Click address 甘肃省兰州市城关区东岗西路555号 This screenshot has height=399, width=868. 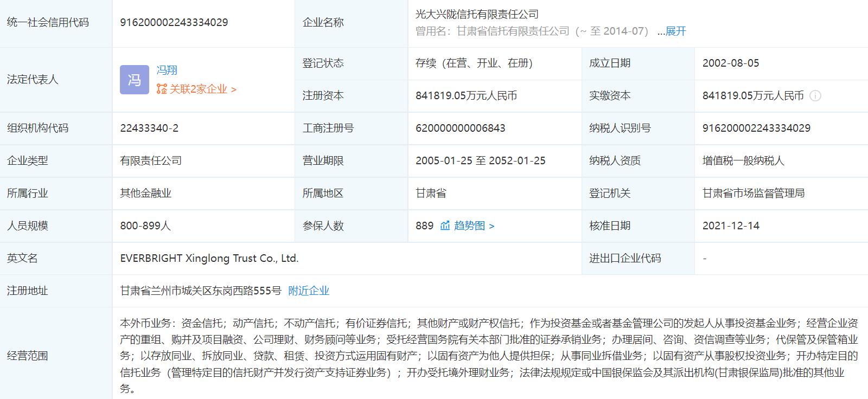201,291
